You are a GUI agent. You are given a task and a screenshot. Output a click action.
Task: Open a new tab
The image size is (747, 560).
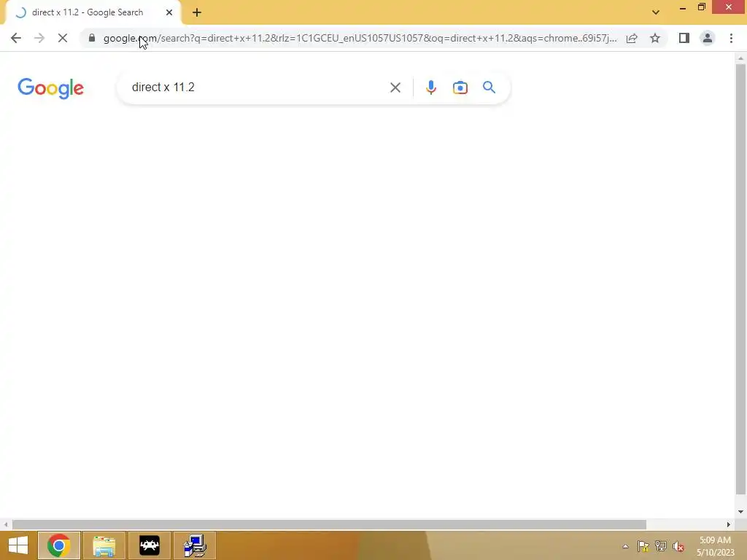pos(197,12)
